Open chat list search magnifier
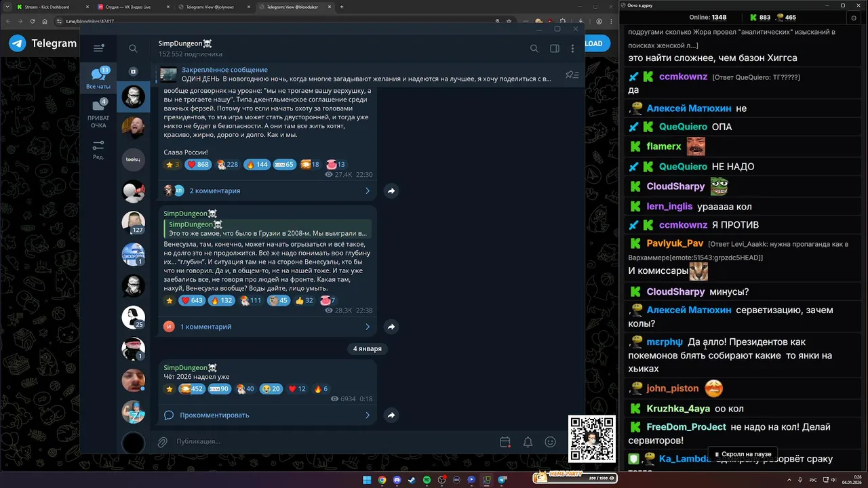Image resolution: width=868 pixels, height=488 pixels. click(133, 48)
